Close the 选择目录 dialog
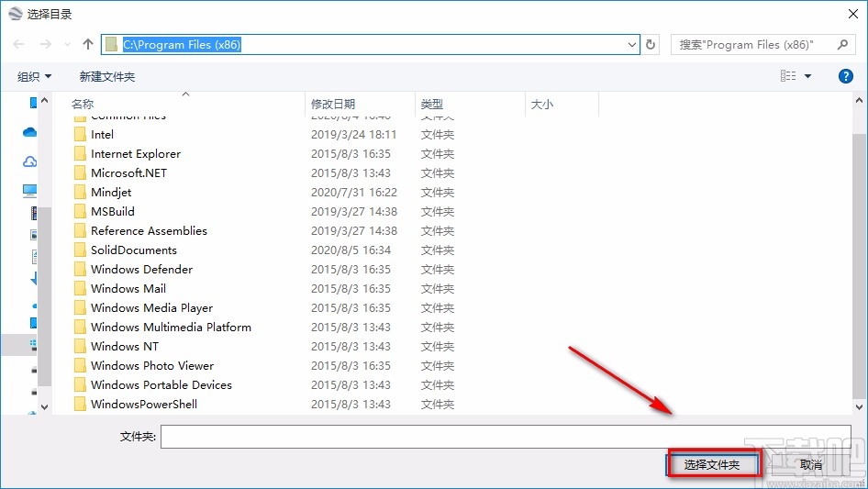Image resolution: width=868 pixels, height=489 pixels. pos(853,13)
